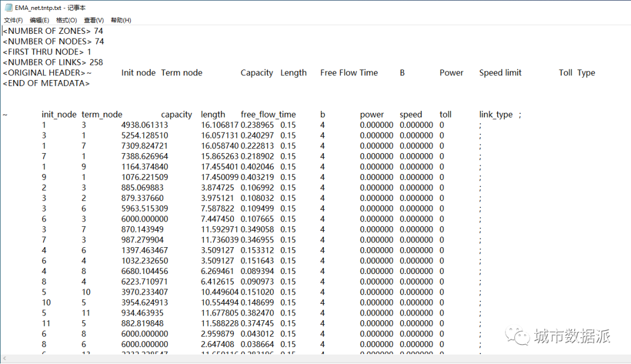Click length value 10.449604
The height and width of the screenshot is (364, 631).
coord(220,292)
